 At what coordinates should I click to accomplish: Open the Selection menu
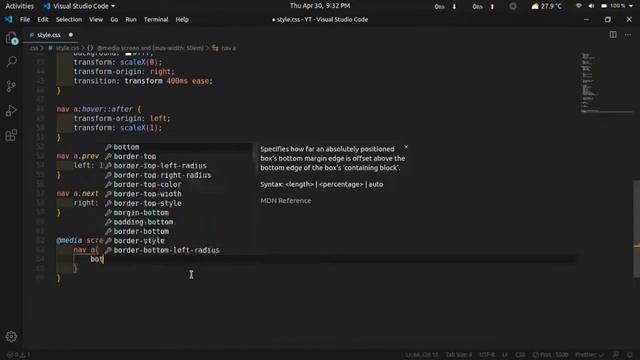pos(69,19)
